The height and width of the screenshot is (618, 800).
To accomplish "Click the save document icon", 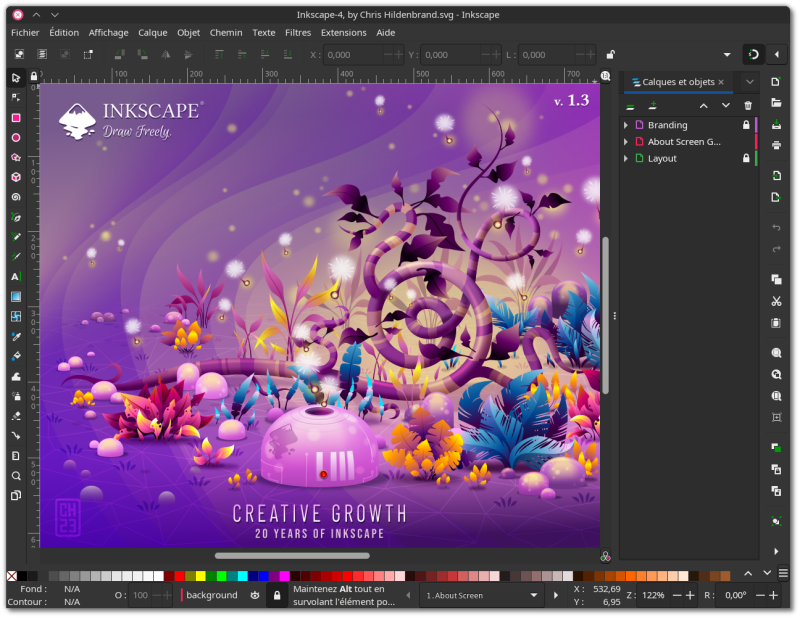I will coord(776,125).
